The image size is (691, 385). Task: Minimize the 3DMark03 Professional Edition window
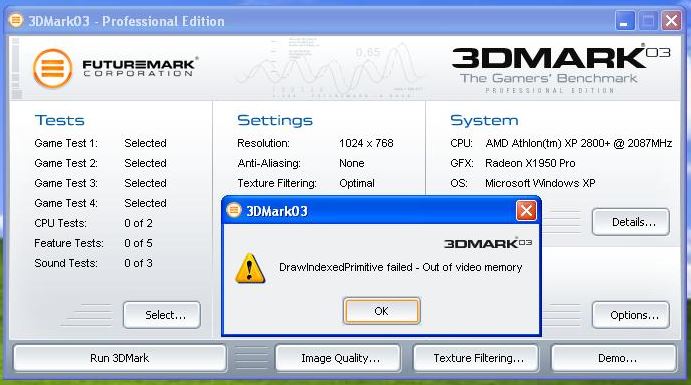pyautogui.click(x=624, y=21)
